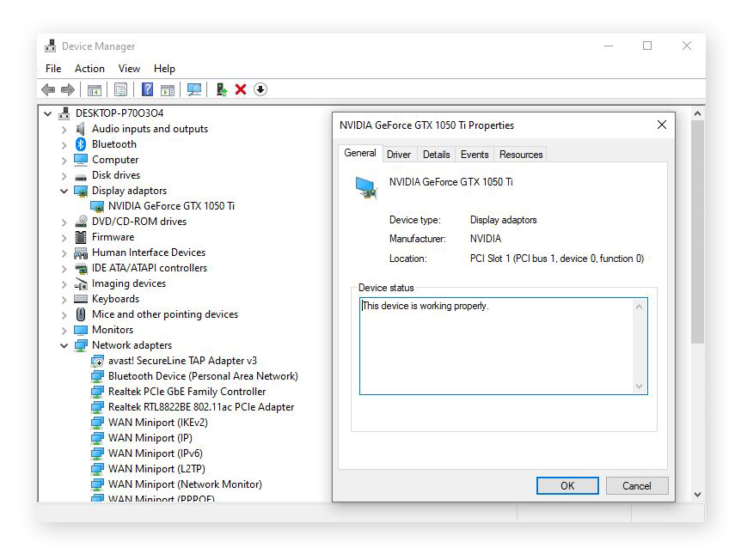The height and width of the screenshot is (560, 741).
Task: Open the View menu
Action: click(129, 68)
